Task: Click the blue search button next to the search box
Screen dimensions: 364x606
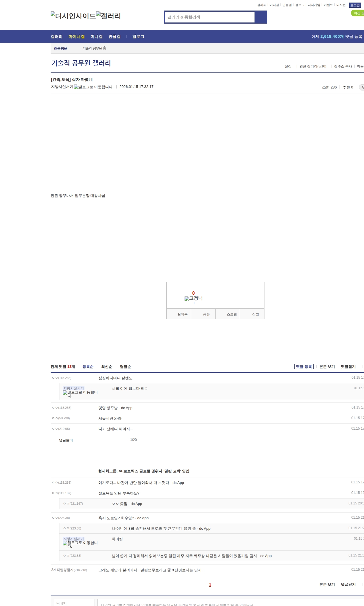Action: [261, 17]
